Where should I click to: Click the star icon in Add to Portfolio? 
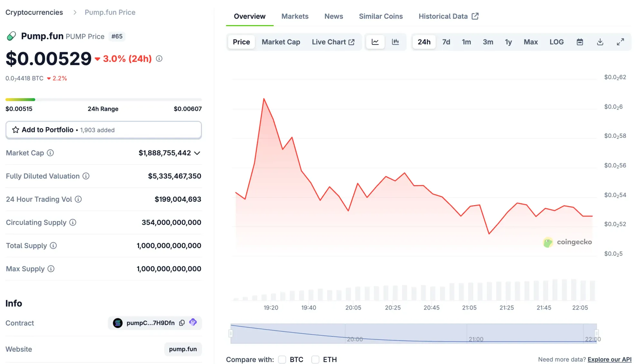15,130
